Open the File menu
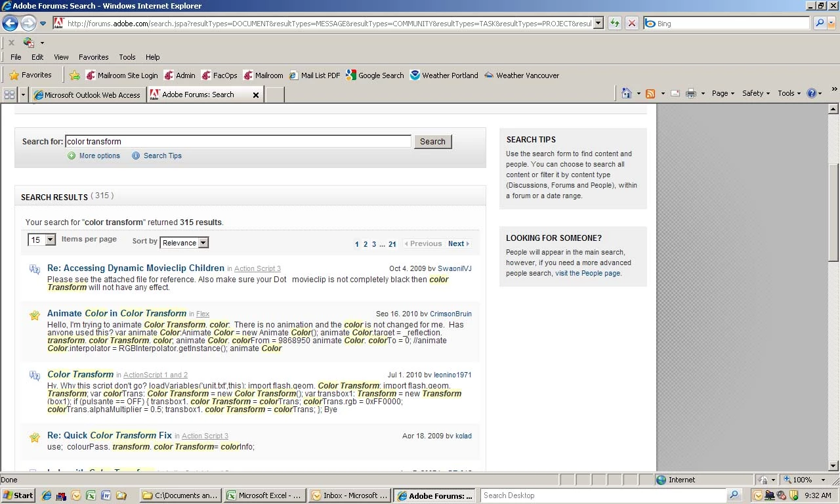The image size is (840, 504). [x=16, y=57]
